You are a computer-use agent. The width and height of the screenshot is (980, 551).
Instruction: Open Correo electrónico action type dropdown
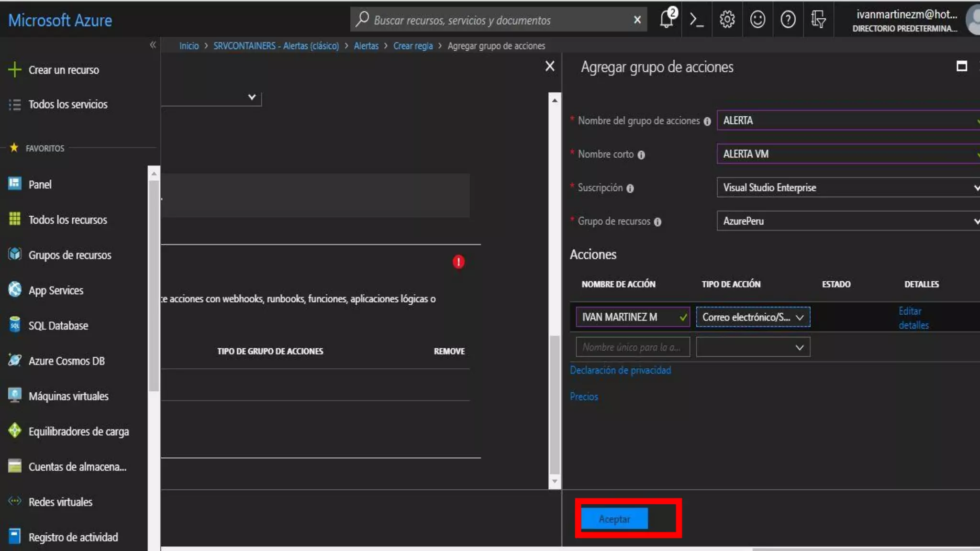click(x=753, y=317)
